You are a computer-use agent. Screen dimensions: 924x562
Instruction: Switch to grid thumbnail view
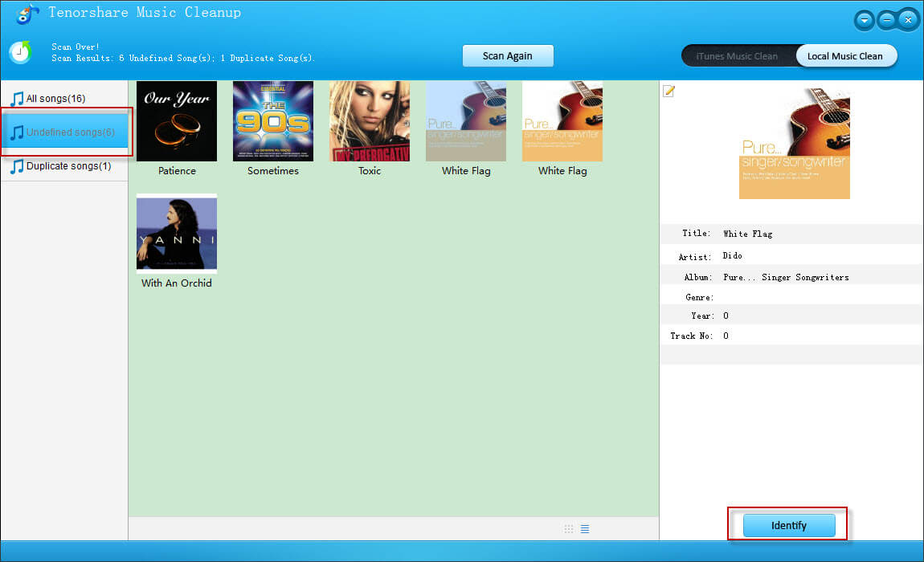pyautogui.click(x=569, y=529)
